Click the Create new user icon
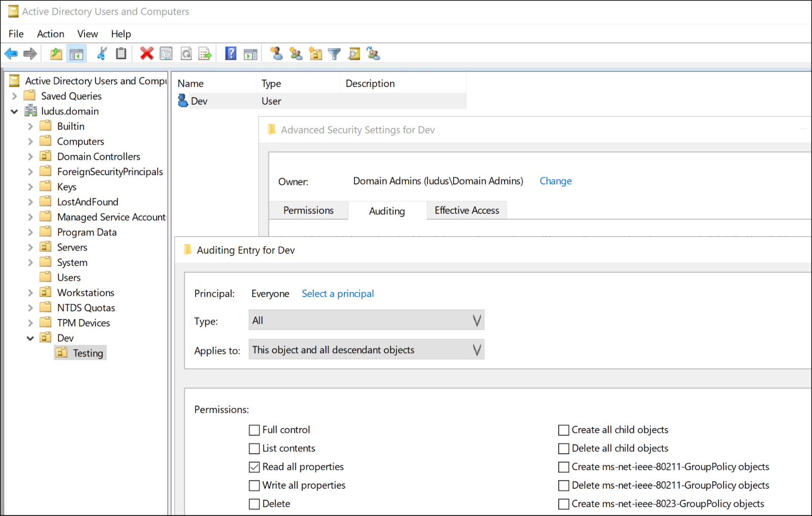 point(276,53)
